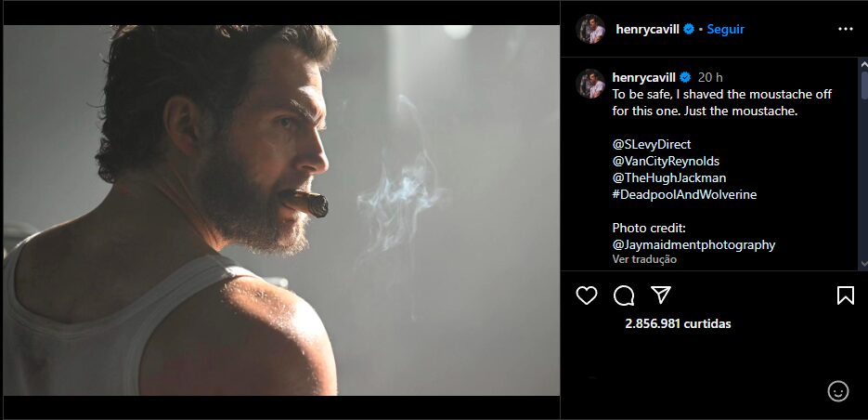Open comments via the speech bubble icon
This screenshot has height=420, width=868.
[x=624, y=295]
